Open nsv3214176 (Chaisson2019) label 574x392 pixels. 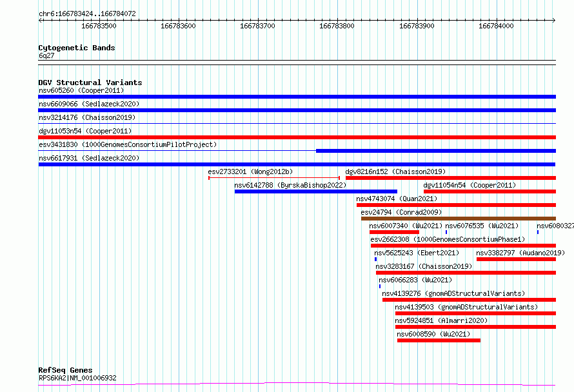87,117
